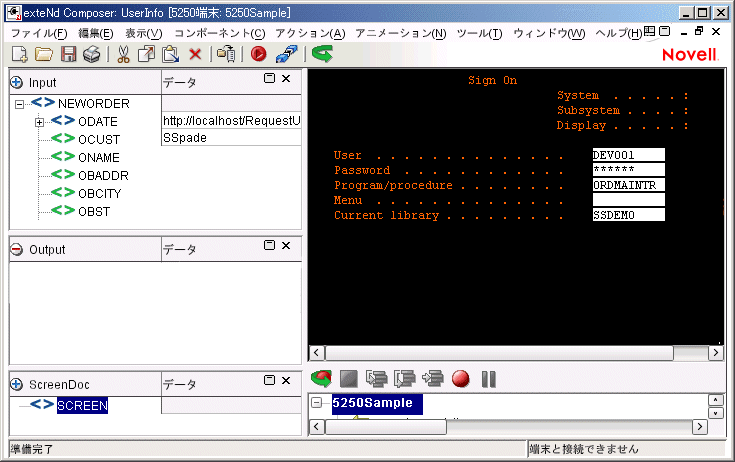Click the gray stop square icon

(349, 379)
